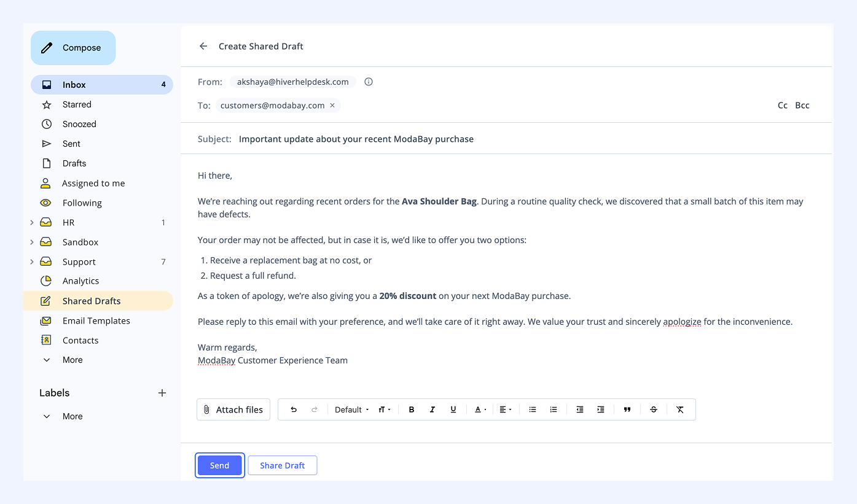Click the back arrow beside Create Shared Draft
Image resolution: width=857 pixels, height=504 pixels.
click(x=203, y=46)
